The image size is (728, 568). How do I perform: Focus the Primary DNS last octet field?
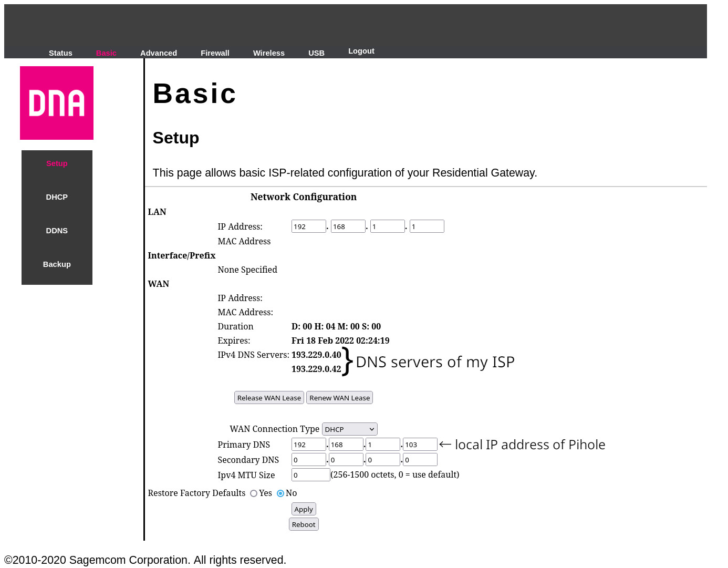[x=420, y=445]
